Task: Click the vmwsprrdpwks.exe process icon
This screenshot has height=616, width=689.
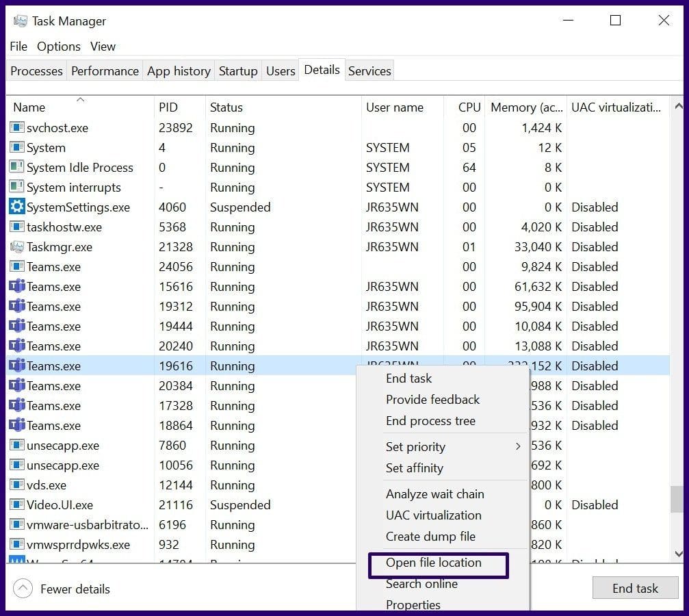Action: point(16,544)
